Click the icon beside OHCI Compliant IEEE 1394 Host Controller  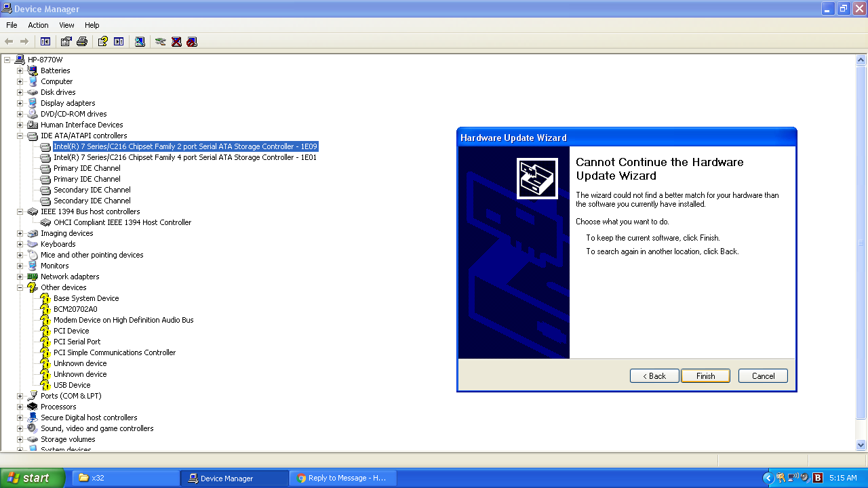(45, 222)
